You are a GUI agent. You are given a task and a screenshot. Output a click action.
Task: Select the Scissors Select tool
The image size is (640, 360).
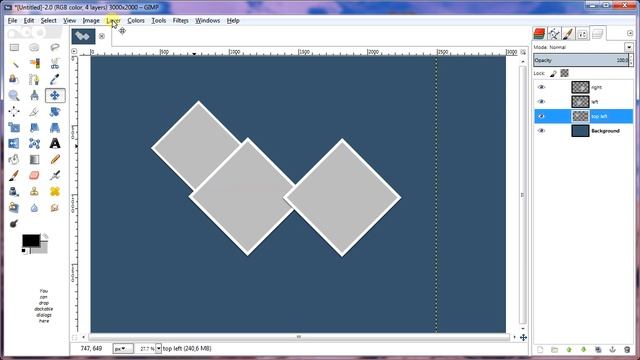(55, 64)
